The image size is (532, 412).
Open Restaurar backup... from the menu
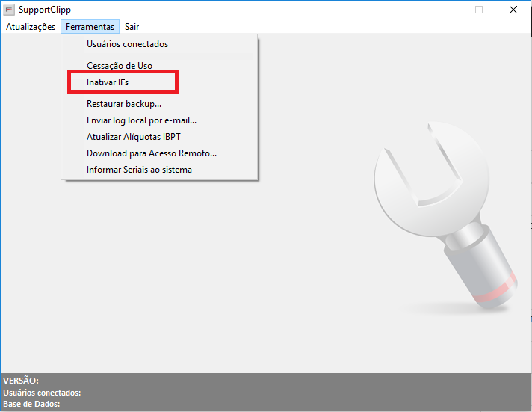124,104
